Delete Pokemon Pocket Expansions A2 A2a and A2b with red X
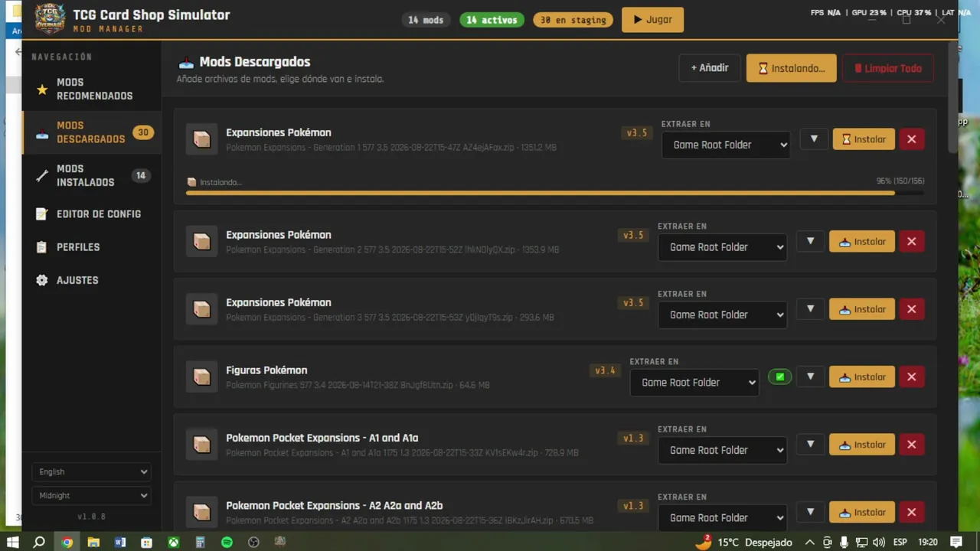 [911, 513]
